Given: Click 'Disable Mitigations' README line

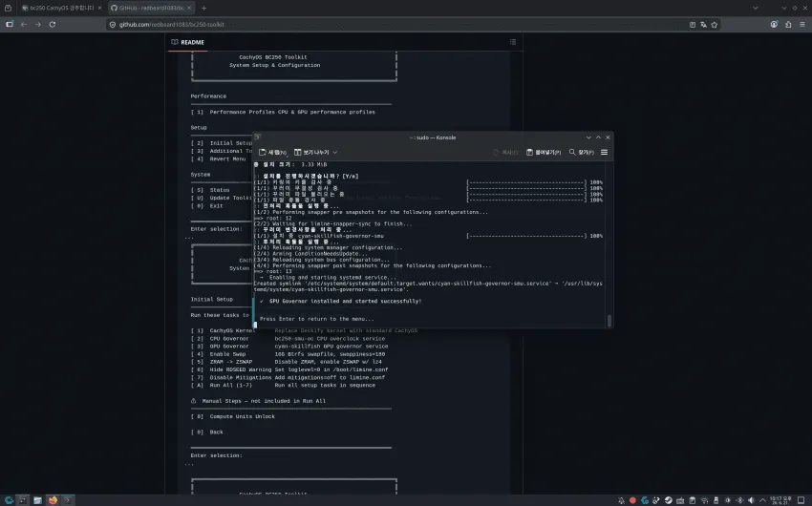Looking at the screenshot, I should coord(288,377).
